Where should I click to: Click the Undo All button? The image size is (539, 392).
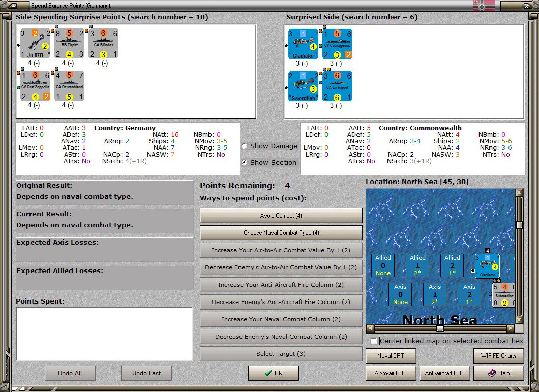[70, 373]
